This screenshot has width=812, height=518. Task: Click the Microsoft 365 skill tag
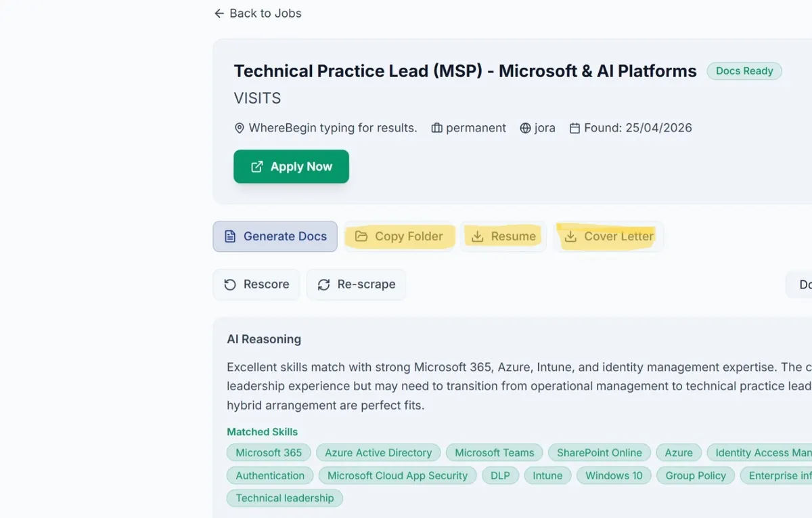pyautogui.click(x=269, y=452)
